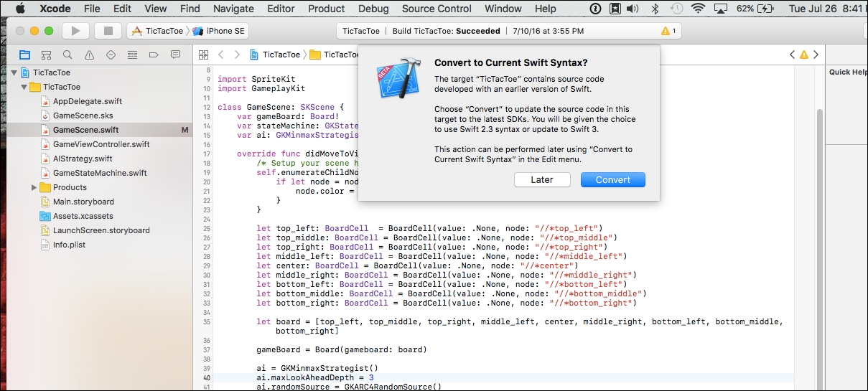Click the Convert button
Image resolution: width=868 pixels, height=391 pixels.
[612, 179]
